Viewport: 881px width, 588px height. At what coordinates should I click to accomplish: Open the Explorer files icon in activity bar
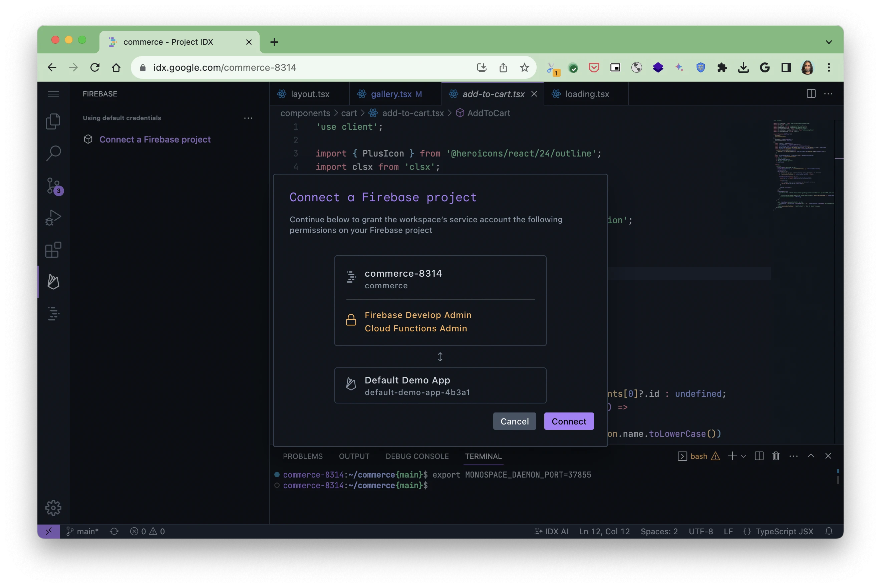[53, 121]
